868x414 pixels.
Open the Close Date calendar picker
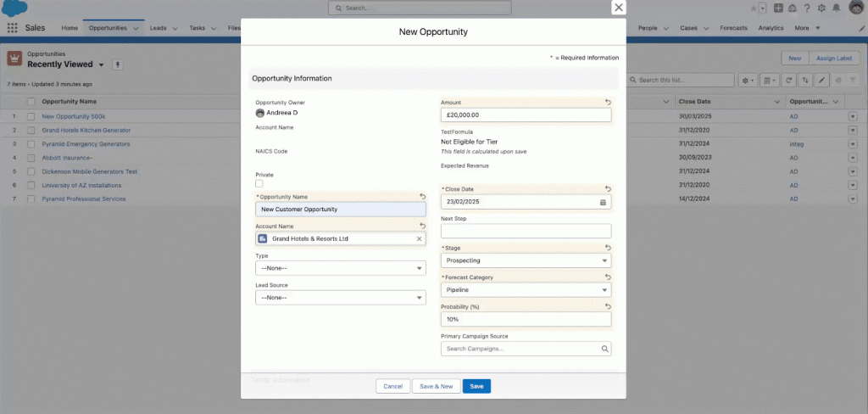[x=603, y=202]
